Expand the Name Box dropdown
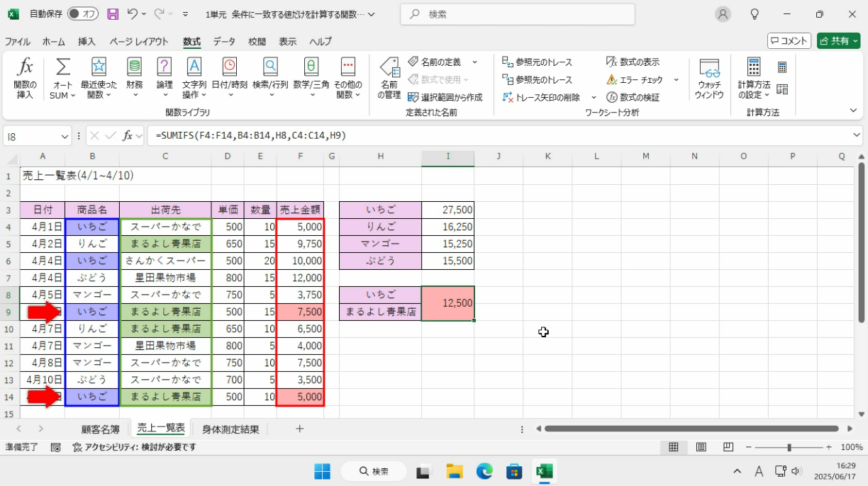Screen dimensions: 868x486 [x=65, y=135]
